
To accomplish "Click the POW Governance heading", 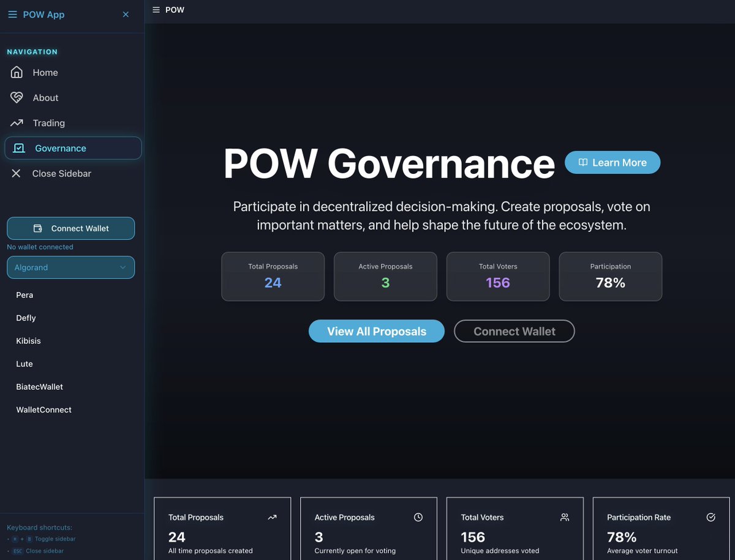I will [x=389, y=163].
